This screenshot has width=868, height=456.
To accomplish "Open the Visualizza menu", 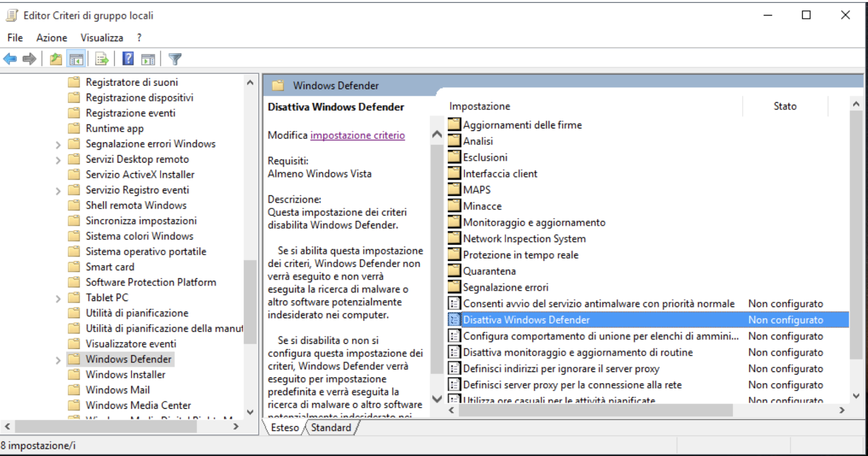I will [102, 38].
